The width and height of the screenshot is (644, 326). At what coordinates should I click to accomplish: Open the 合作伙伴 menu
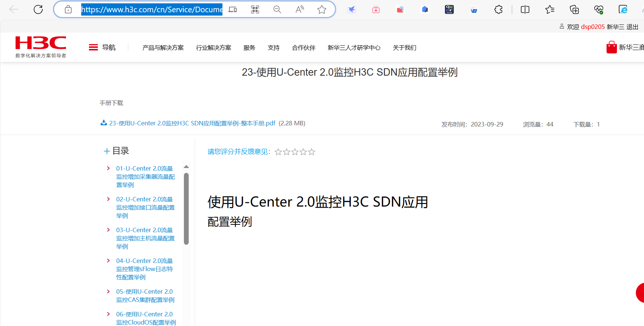[x=304, y=47]
